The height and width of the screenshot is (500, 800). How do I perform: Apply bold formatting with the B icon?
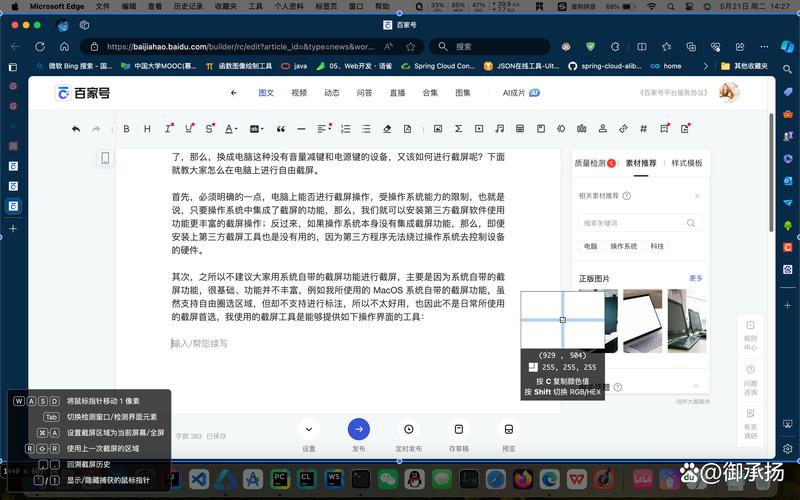pyautogui.click(x=126, y=129)
